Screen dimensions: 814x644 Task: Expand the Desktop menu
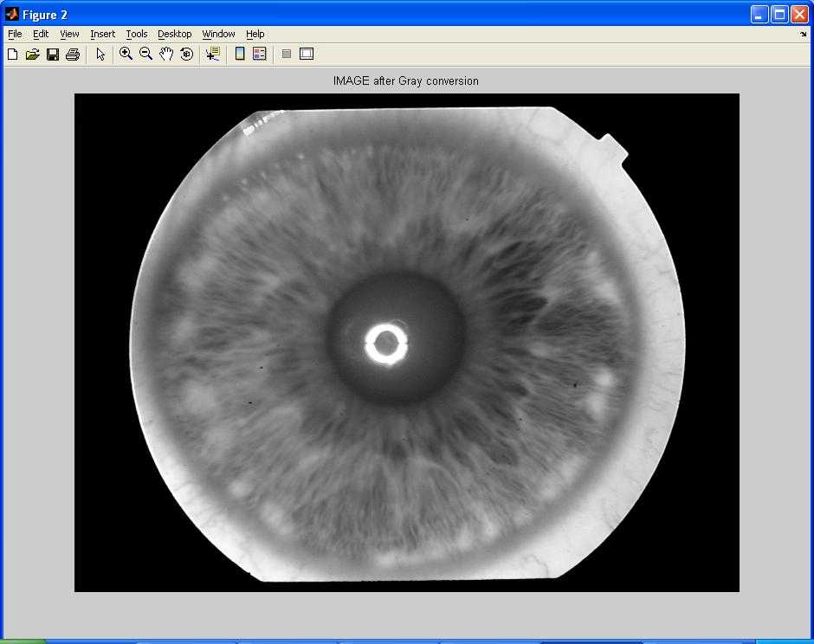[174, 34]
